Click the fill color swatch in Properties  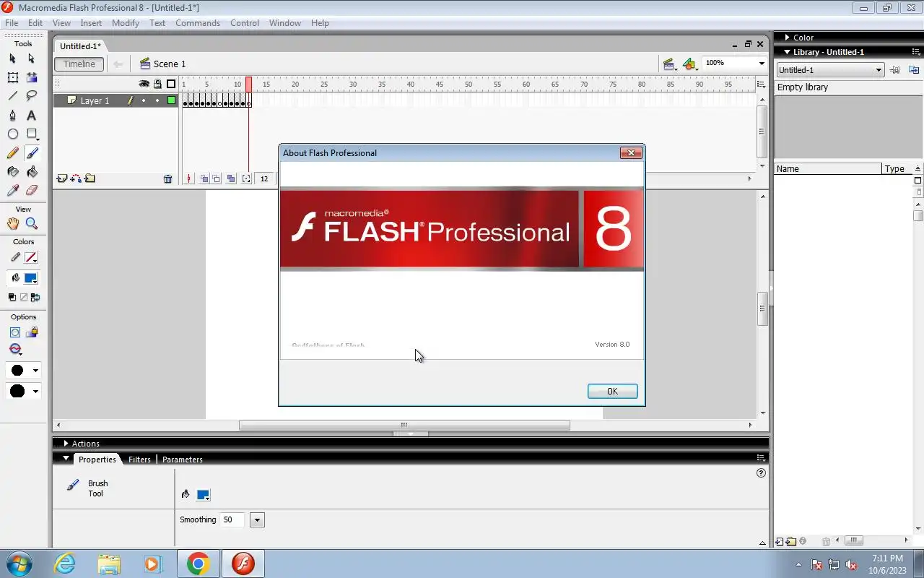click(x=204, y=495)
